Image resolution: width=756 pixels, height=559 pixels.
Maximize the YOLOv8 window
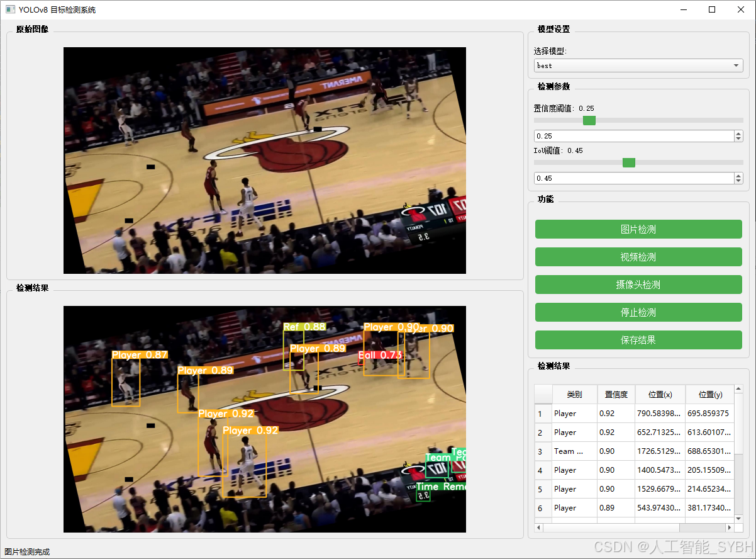[712, 9]
